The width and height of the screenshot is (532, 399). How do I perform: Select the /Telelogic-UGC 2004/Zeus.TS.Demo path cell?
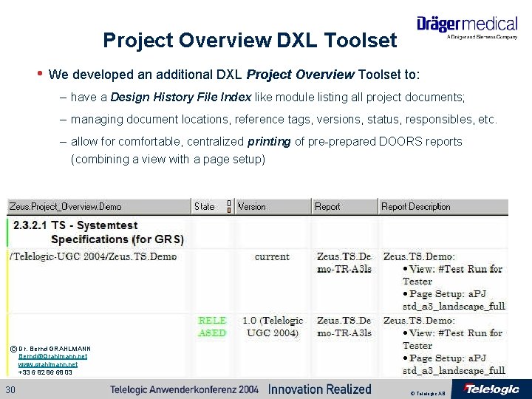[x=93, y=256]
